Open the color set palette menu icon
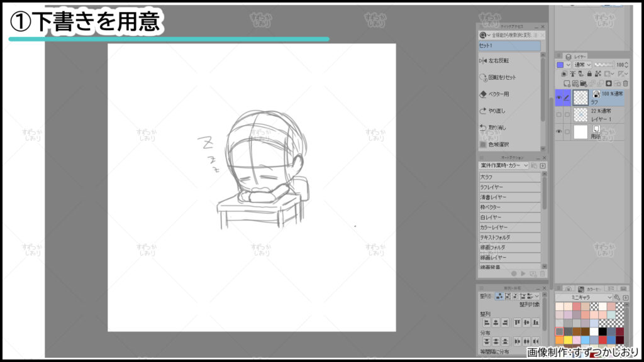644x362 pixels. (559, 288)
